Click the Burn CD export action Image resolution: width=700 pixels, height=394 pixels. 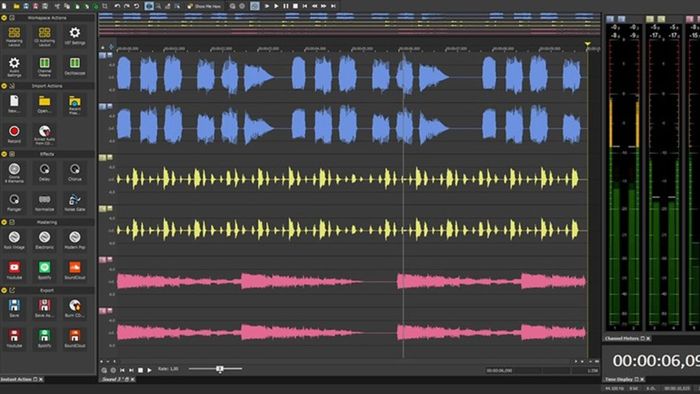[x=75, y=308]
